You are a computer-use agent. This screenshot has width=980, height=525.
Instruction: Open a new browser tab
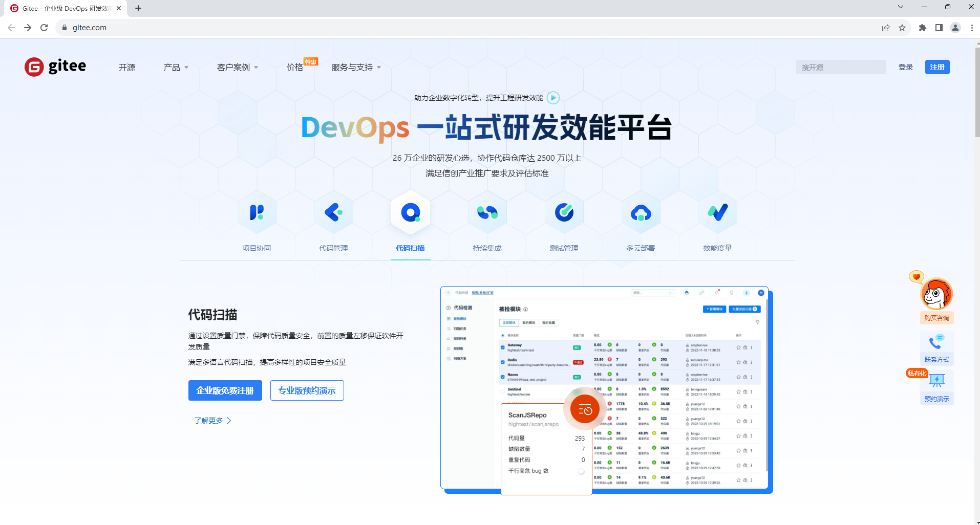coord(138,8)
